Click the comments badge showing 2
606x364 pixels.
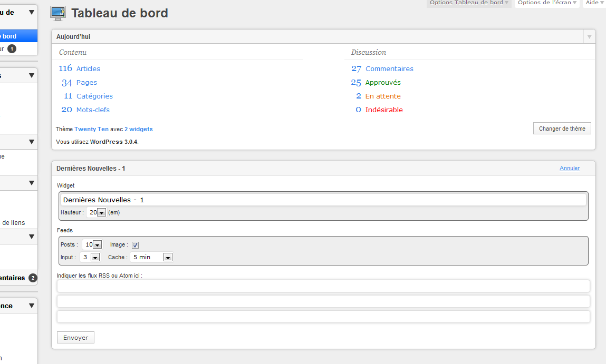tap(33, 278)
